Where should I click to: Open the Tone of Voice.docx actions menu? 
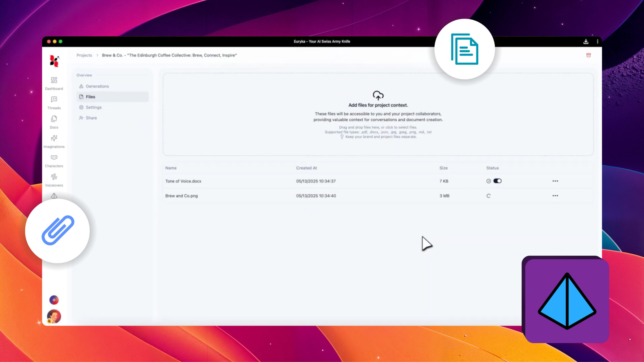555,181
